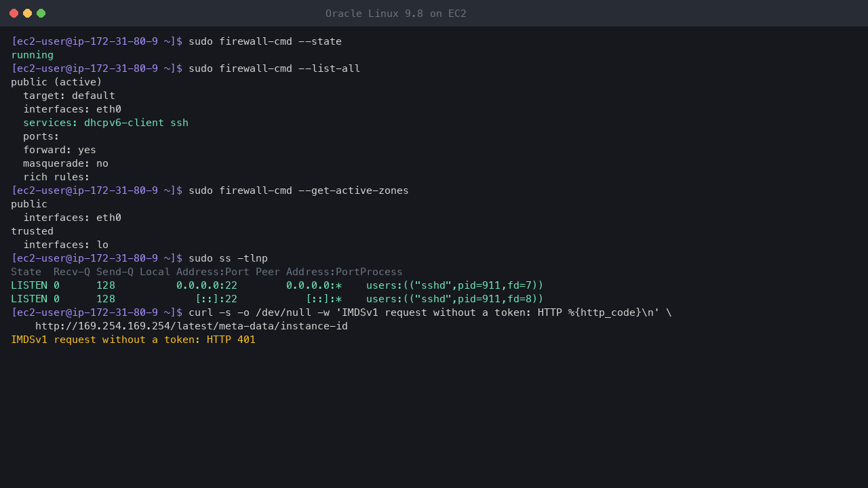Image resolution: width=868 pixels, height=488 pixels.
Task: Click 'dhcpv6-client' in the services line
Action: 124,123
